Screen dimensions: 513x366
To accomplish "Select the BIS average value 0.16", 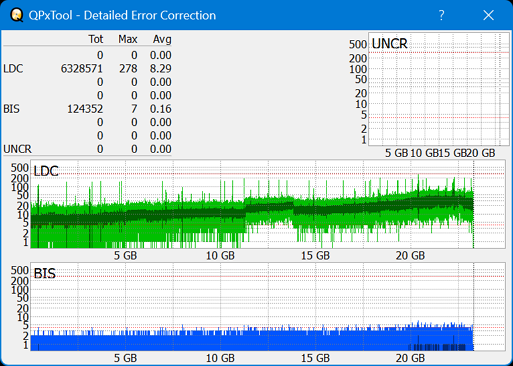I will coord(161,109).
